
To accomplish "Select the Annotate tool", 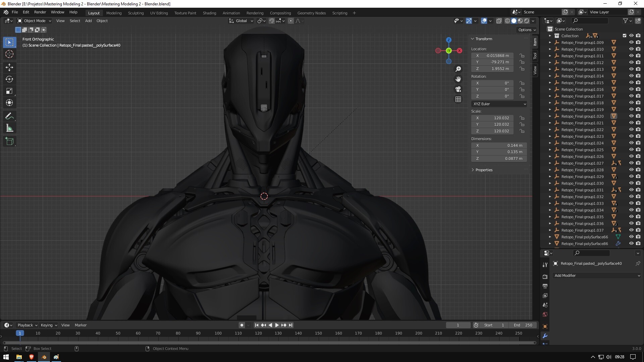I will [x=9, y=116].
